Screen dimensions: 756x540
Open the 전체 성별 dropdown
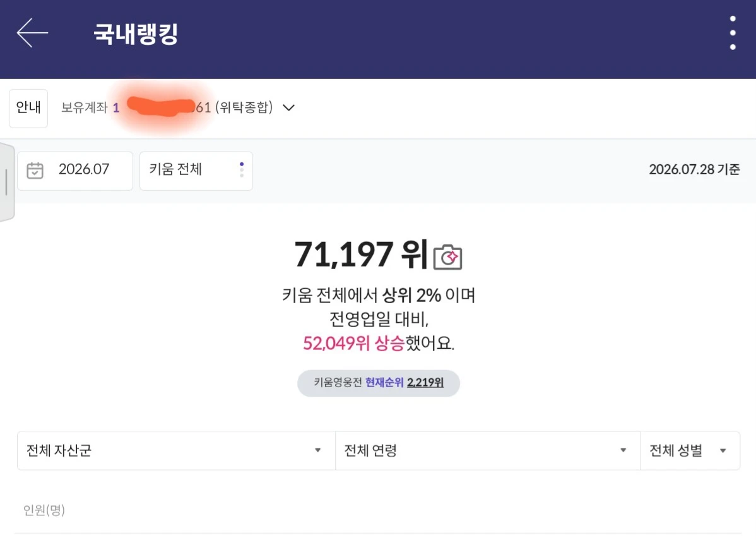pos(690,451)
